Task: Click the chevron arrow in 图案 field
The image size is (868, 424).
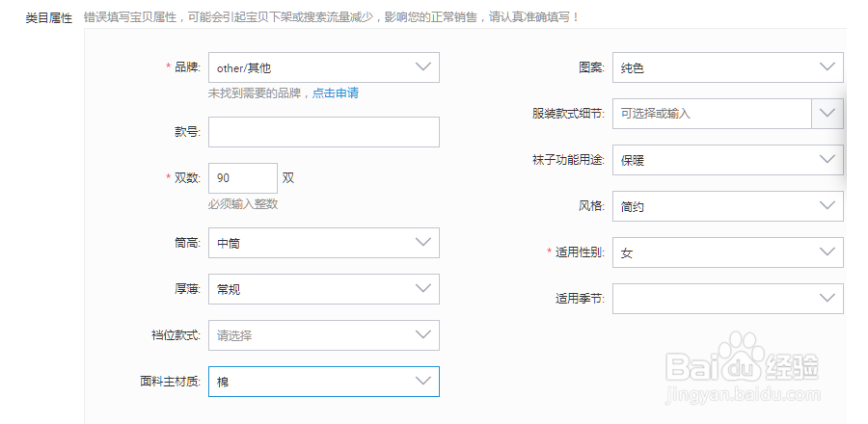Action: click(827, 67)
